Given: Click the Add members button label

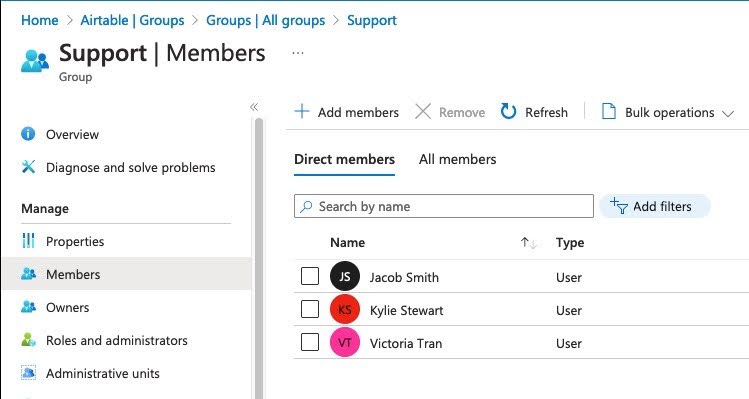Looking at the screenshot, I should pyautogui.click(x=358, y=112).
